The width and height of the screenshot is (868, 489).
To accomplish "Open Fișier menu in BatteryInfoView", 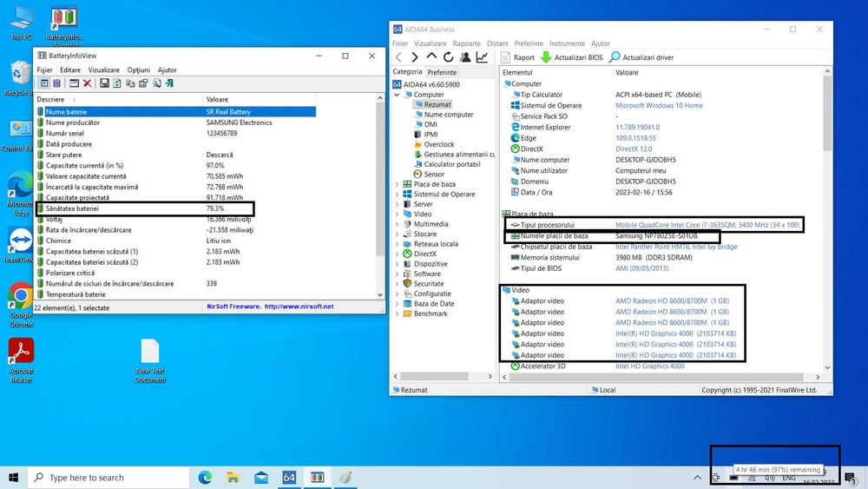I will coord(44,69).
